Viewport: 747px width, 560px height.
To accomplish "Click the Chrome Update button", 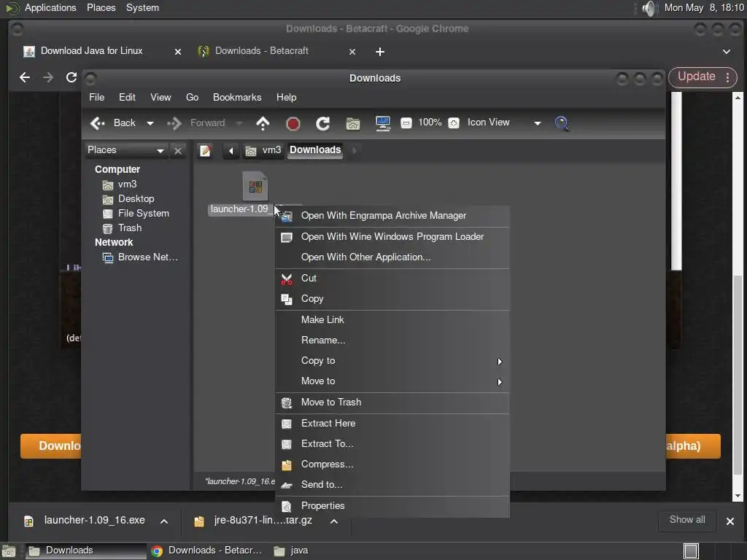I will pos(703,77).
